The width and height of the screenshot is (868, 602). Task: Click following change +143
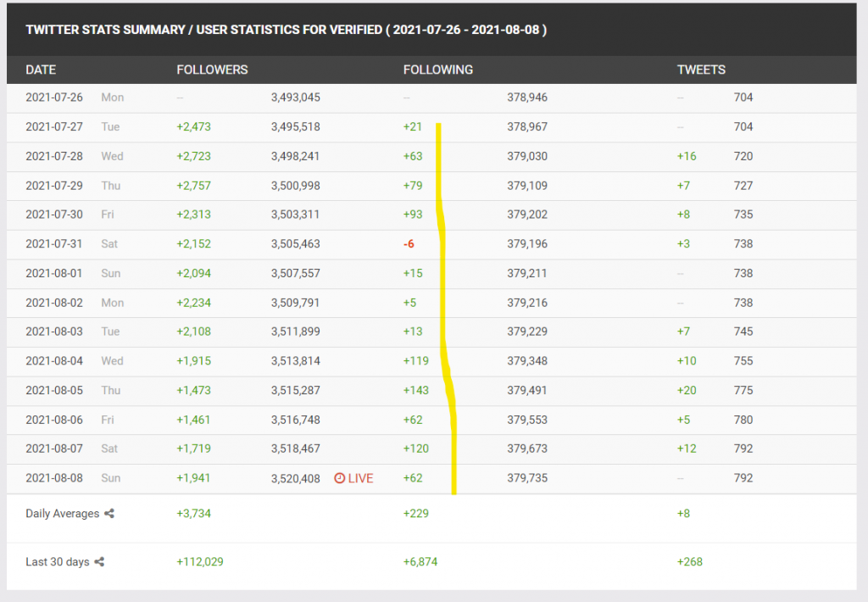(415, 390)
